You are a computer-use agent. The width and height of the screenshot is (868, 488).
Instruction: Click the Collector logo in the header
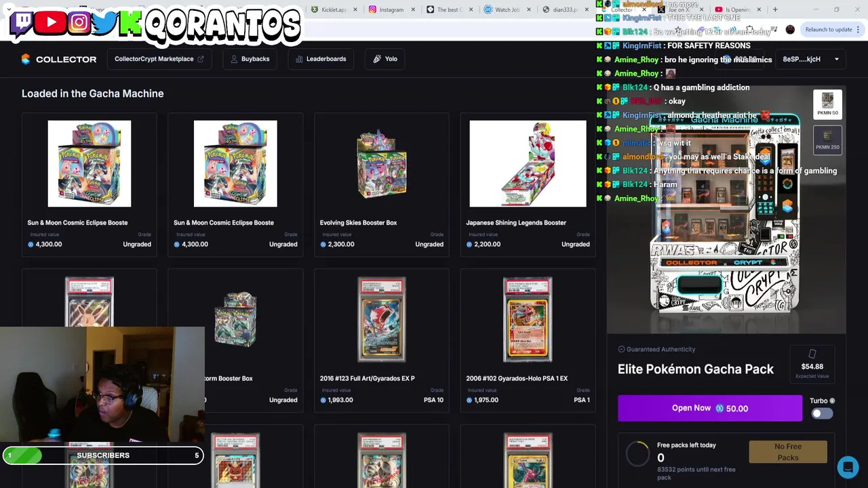(59, 59)
